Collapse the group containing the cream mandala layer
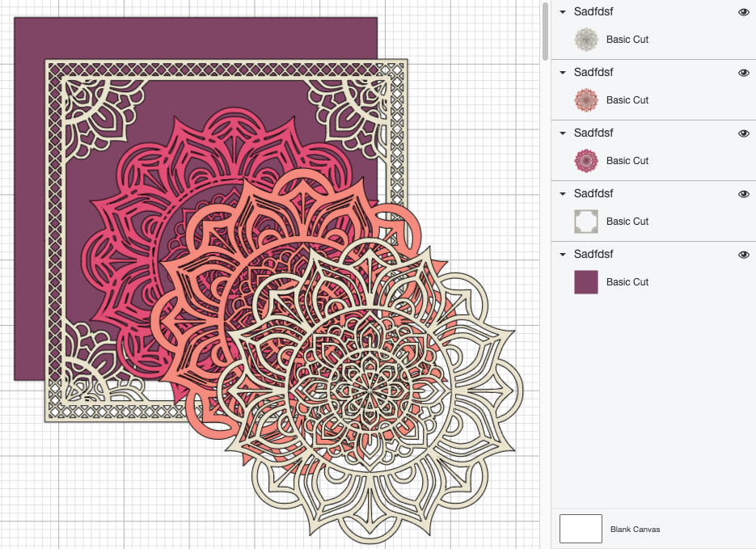 point(563,12)
